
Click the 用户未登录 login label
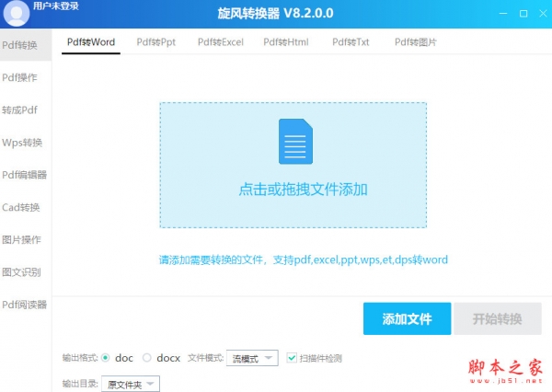pyautogui.click(x=56, y=6)
